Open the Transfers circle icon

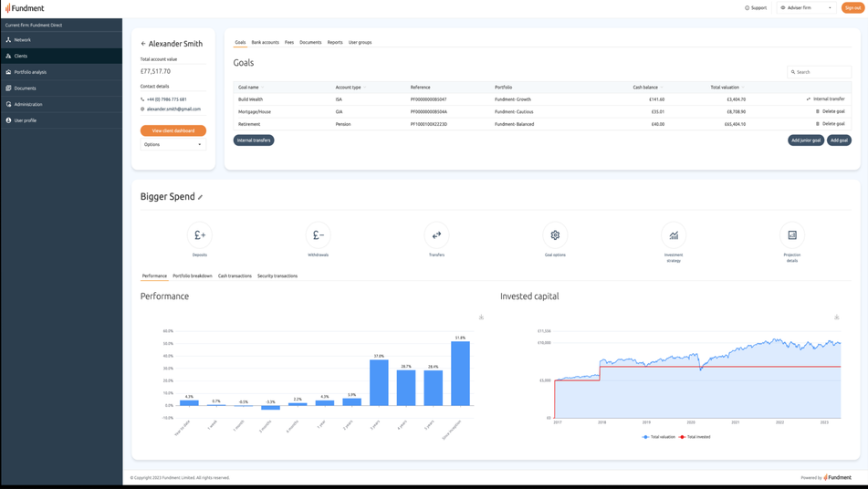[x=436, y=235]
